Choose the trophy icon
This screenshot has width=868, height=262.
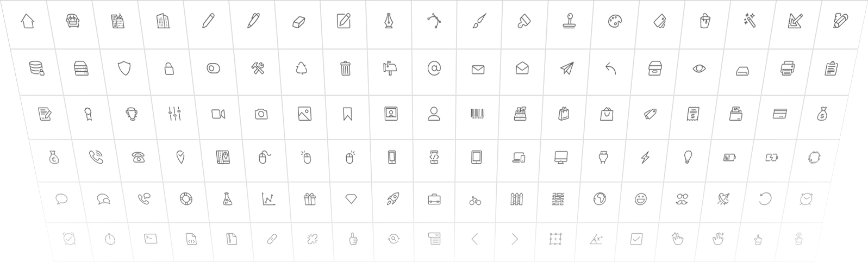pos(132,114)
